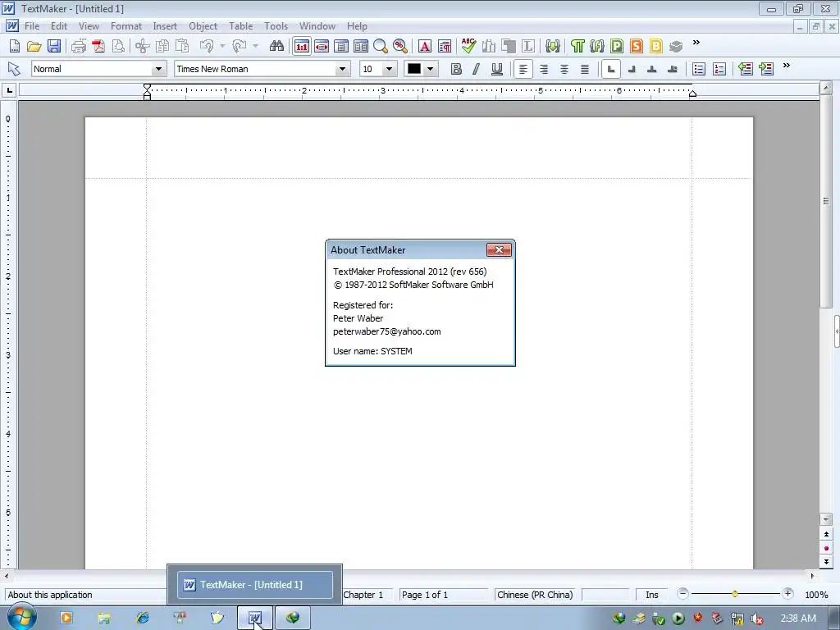Create a new document with the toolbar icon
This screenshot has width=840, height=630.
click(x=15, y=46)
